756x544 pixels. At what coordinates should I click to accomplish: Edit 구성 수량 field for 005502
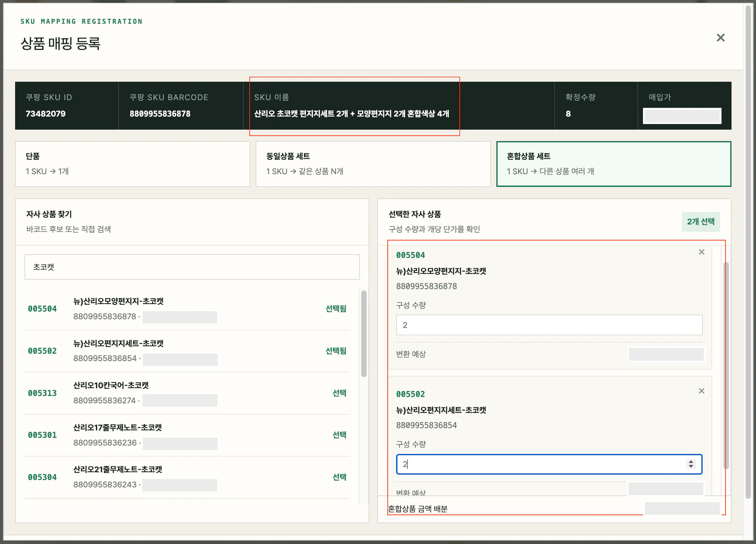549,464
